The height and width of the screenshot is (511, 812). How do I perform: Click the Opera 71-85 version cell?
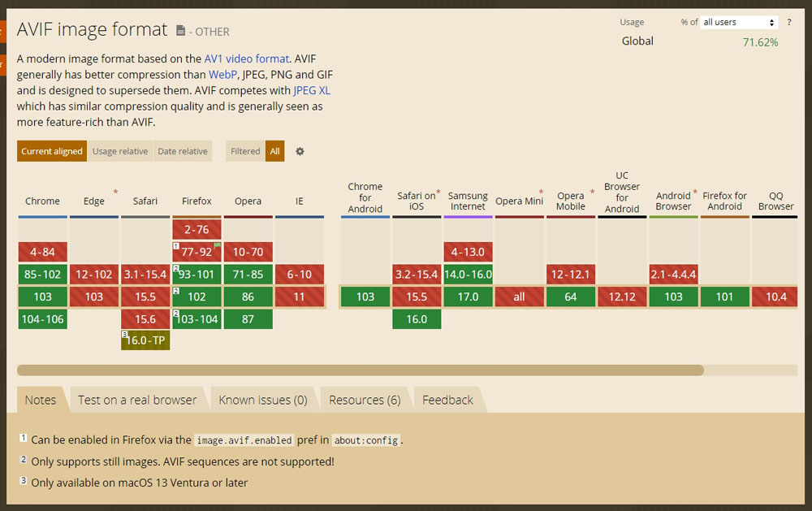click(248, 274)
